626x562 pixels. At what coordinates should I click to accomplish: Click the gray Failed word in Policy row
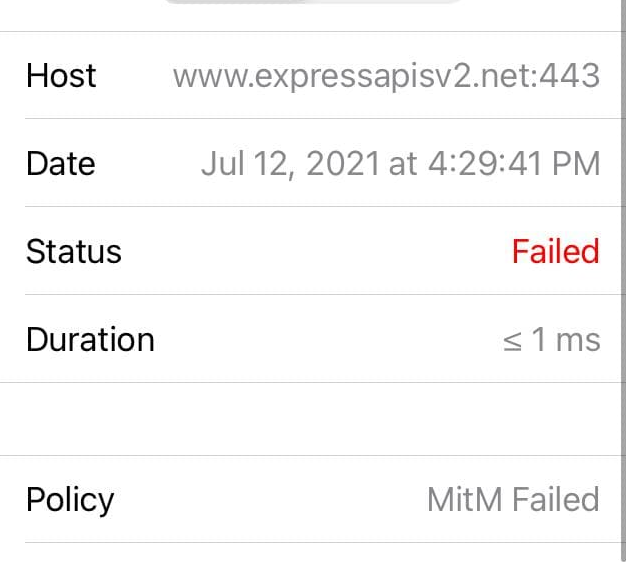coord(556,499)
